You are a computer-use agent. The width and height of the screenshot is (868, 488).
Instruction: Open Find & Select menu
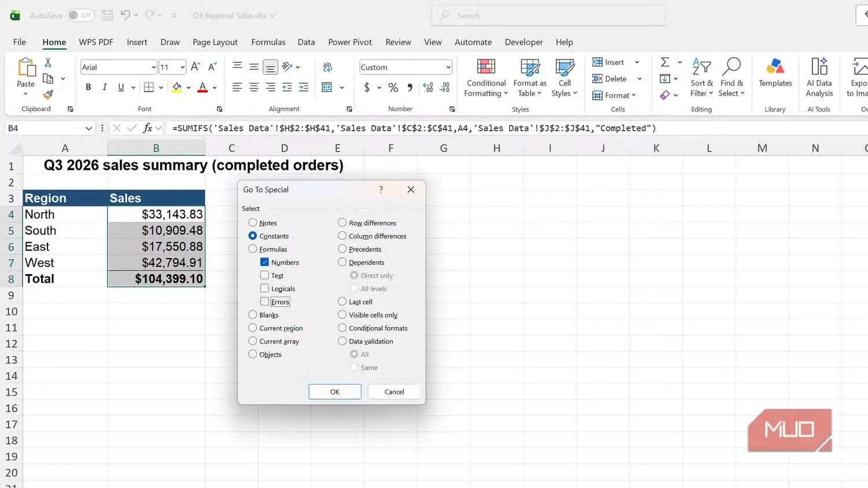coord(731,78)
